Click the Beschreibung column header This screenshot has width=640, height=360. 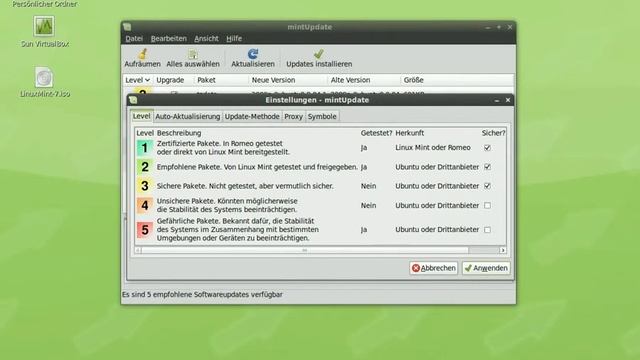(179, 133)
